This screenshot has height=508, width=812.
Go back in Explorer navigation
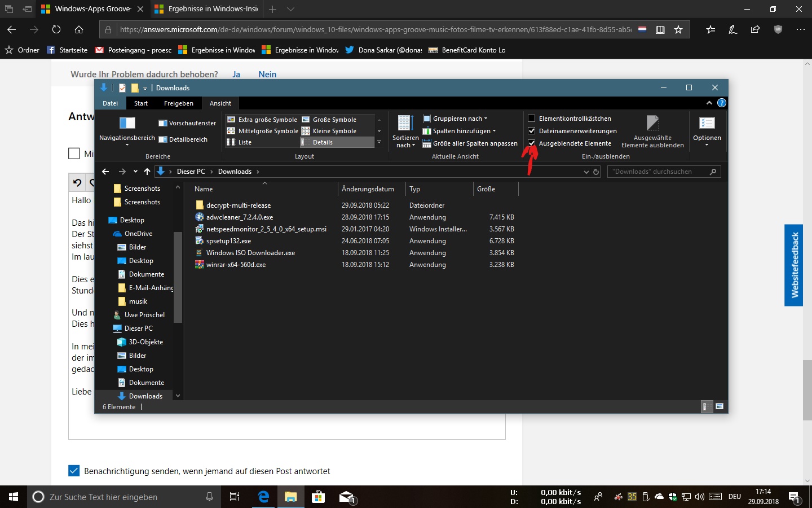105,172
